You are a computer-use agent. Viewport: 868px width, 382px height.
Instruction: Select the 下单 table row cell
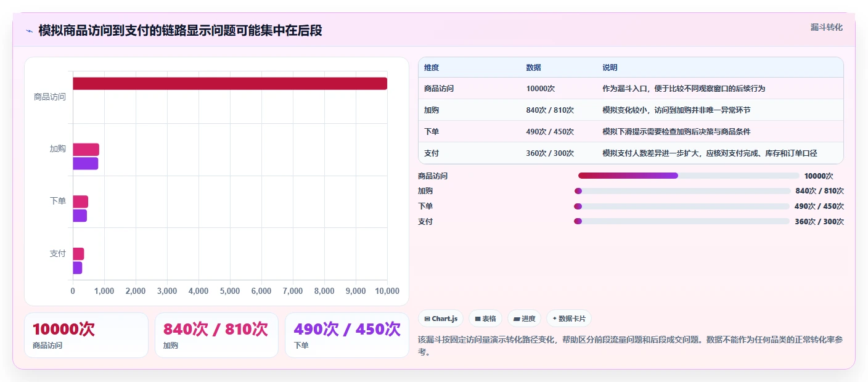[x=432, y=132]
